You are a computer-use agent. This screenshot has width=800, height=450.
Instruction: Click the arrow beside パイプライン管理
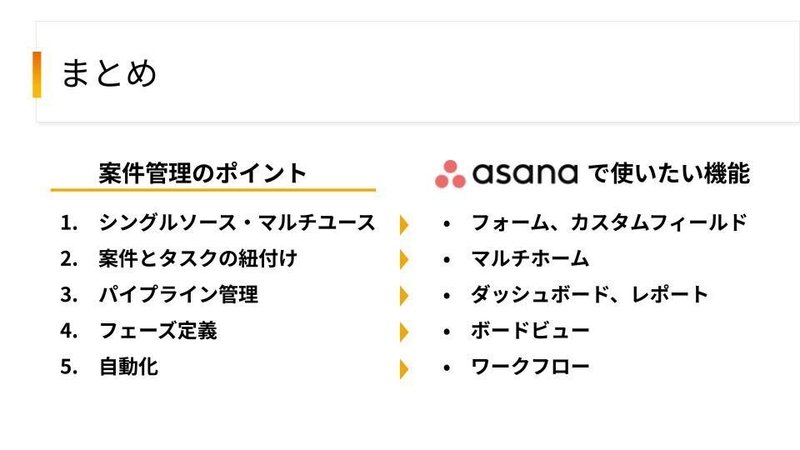coord(404,296)
